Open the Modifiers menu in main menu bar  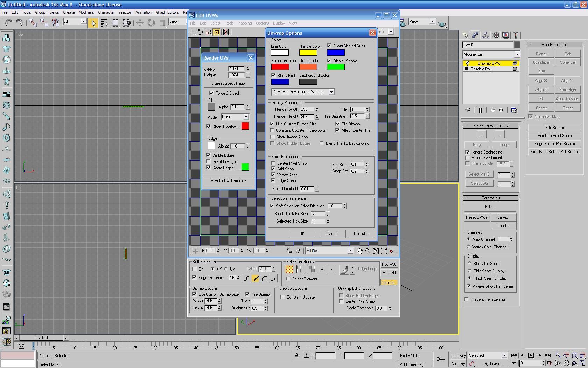86,12
